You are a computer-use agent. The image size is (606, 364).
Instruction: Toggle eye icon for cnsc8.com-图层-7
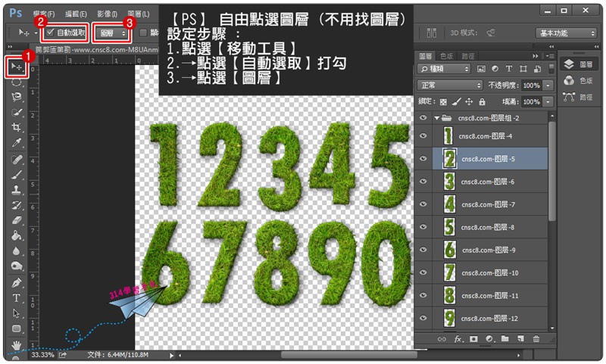coord(423,204)
